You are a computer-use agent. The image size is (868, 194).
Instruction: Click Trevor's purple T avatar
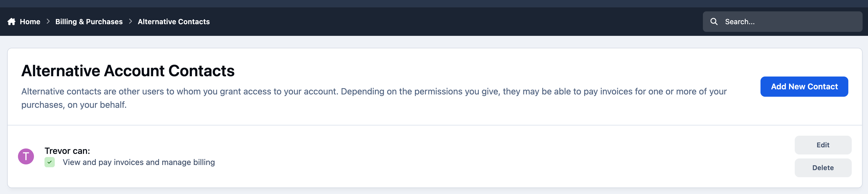click(x=26, y=156)
